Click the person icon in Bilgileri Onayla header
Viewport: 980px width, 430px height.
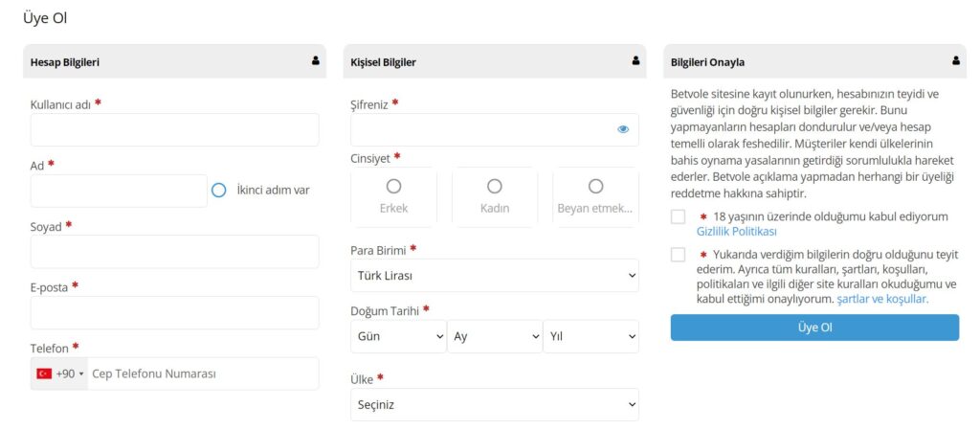click(956, 60)
